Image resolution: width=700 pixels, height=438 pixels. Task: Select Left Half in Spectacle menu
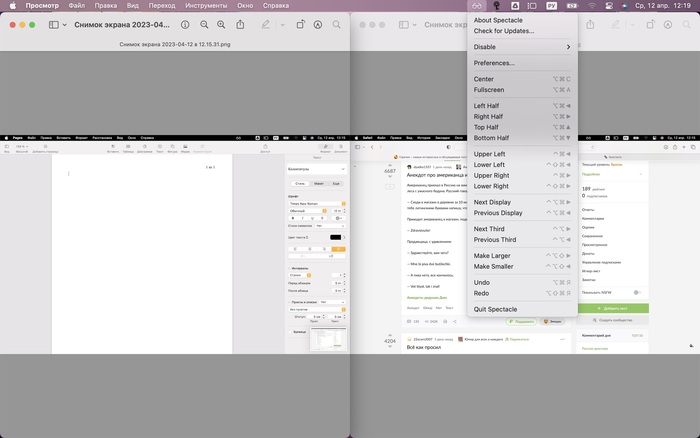click(522, 106)
